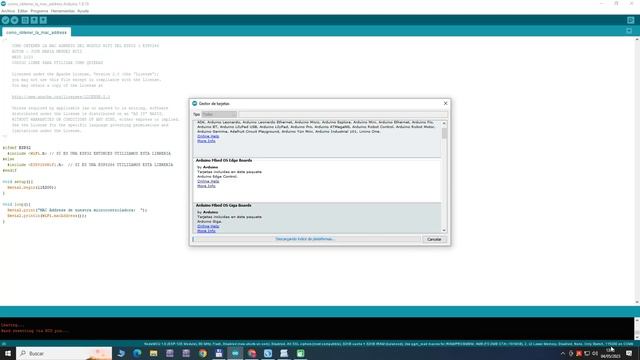
Task: Click the Upload arrow icon in toolbar
Action: (14, 20)
